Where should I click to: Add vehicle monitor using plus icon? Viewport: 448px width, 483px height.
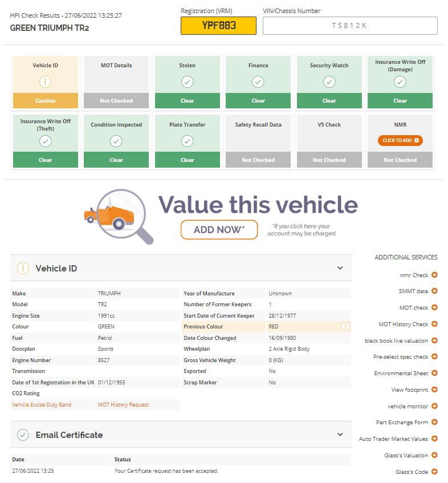[434, 406]
